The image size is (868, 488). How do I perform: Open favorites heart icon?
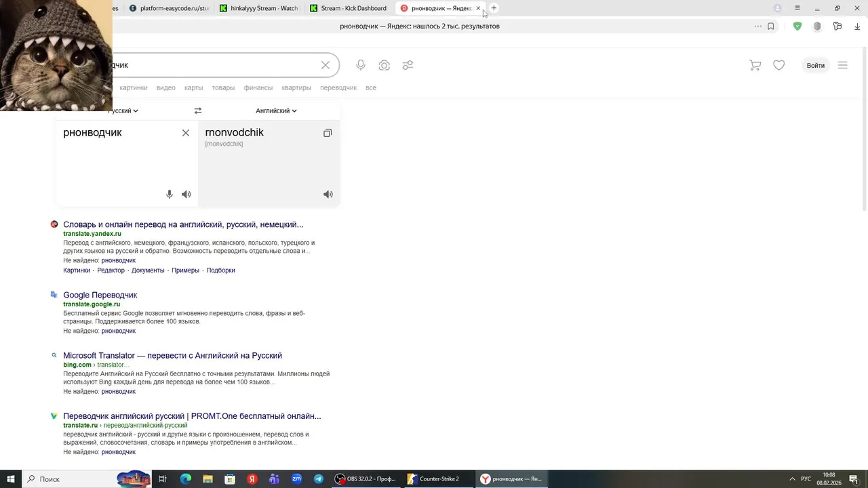(779, 65)
